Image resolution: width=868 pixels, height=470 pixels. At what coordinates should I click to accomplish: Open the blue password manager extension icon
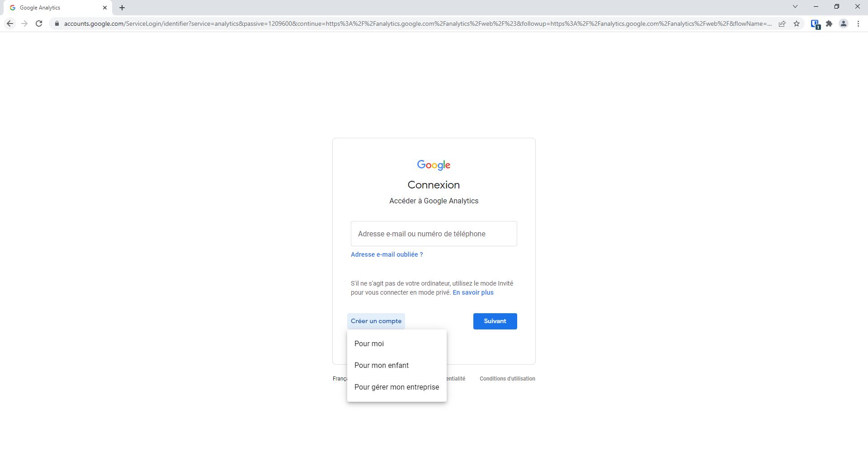click(815, 24)
